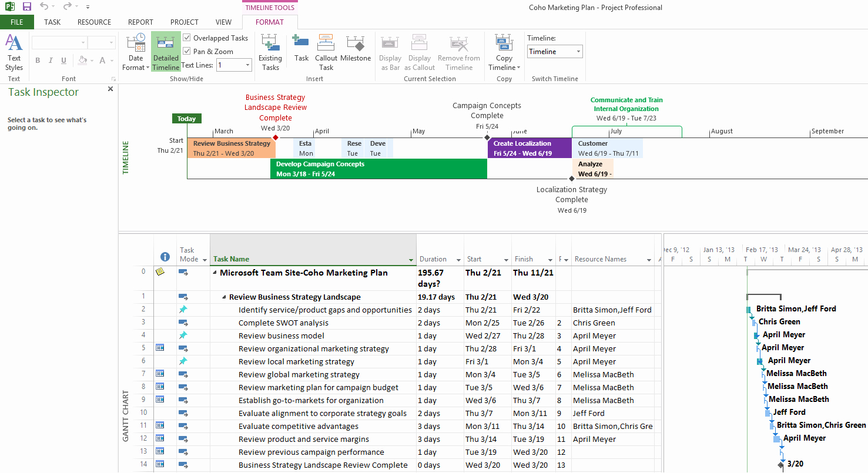Click the Redo arrow
The height and width of the screenshot is (473, 868).
(x=67, y=6)
